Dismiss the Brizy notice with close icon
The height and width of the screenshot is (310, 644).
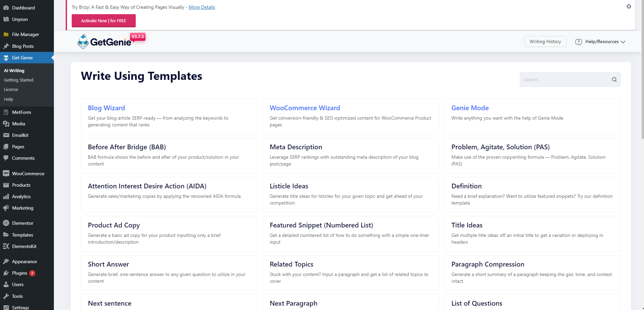pos(629,6)
